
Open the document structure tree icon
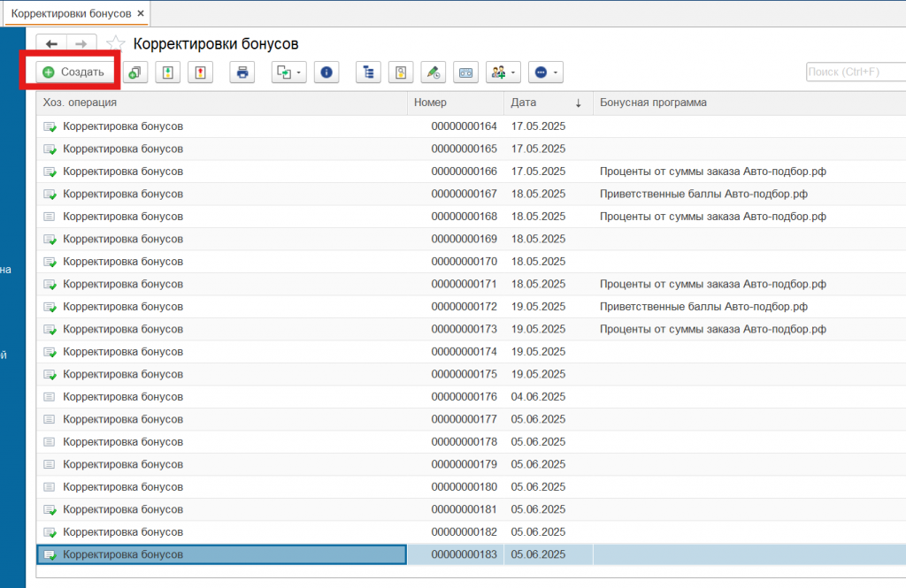(369, 73)
